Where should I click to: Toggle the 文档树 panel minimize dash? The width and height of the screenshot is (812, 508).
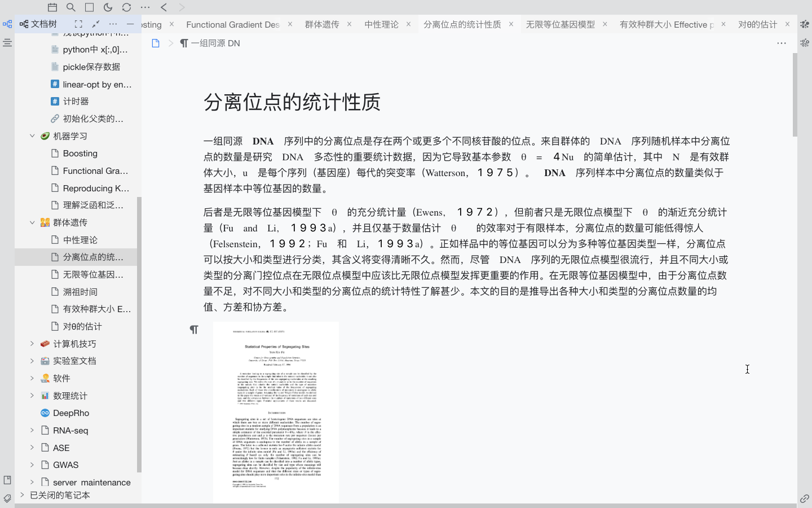tap(130, 25)
